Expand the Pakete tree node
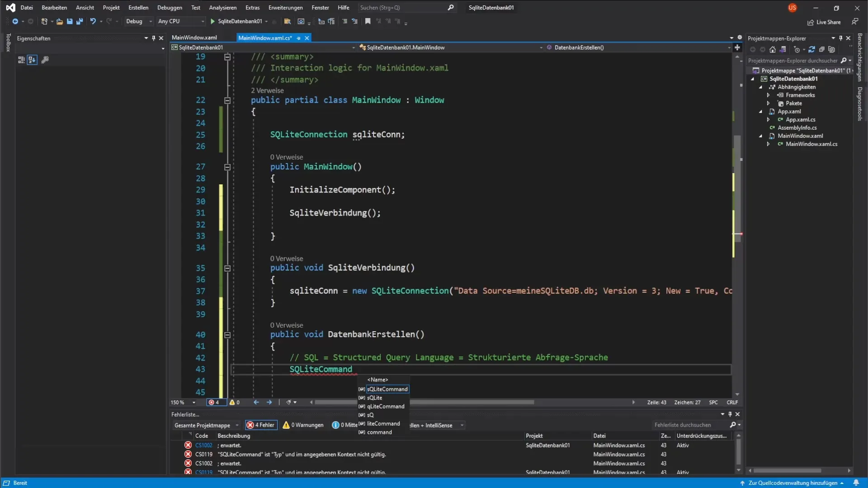Viewport: 868px width, 488px height. [x=768, y=103]
